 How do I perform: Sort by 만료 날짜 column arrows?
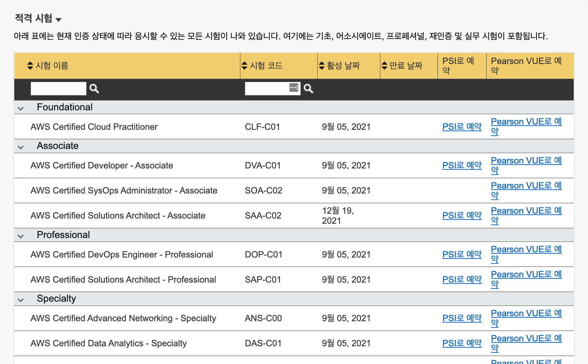point(385,65)
